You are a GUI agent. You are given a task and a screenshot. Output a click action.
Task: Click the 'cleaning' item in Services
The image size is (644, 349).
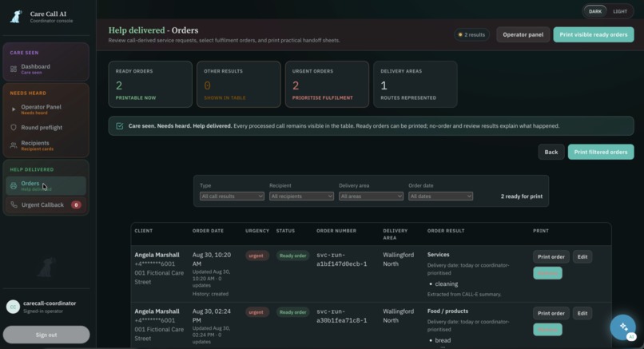pyautogui.click(x=446, y=284)
